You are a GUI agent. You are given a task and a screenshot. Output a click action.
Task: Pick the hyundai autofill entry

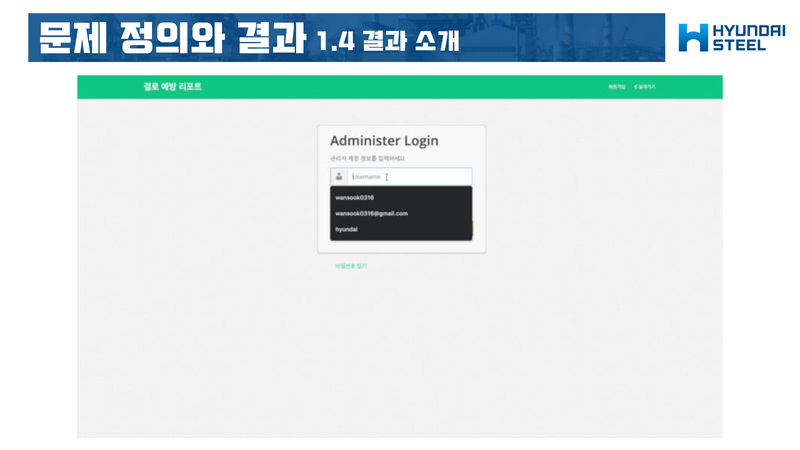point(346,229)
